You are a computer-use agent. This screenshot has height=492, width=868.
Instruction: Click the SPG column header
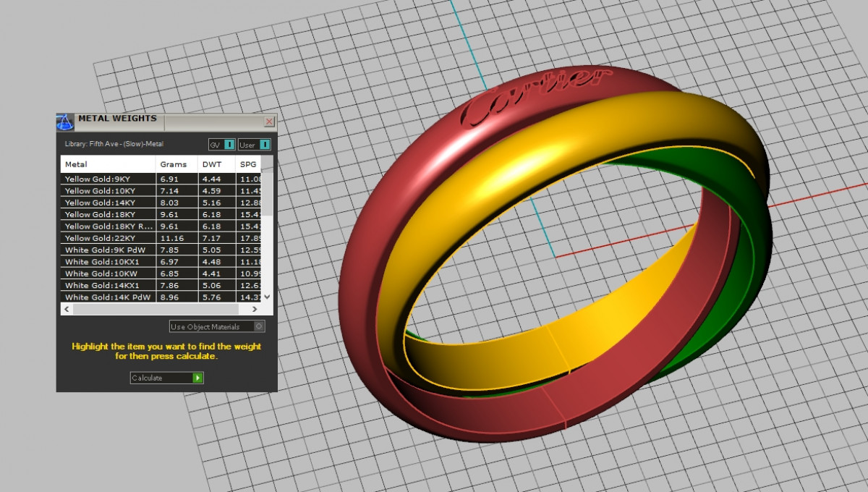click(248, 164)
